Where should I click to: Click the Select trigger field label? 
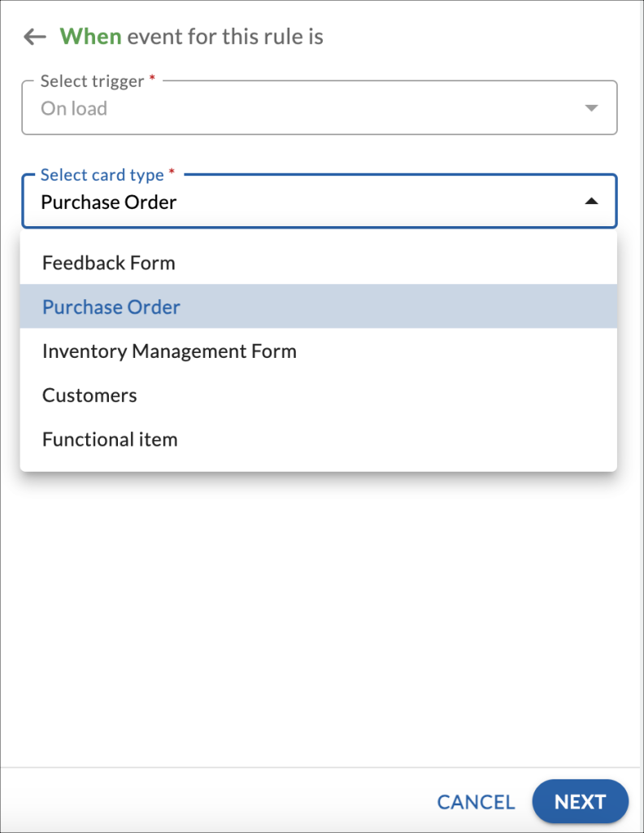click(x=92, y=81)
